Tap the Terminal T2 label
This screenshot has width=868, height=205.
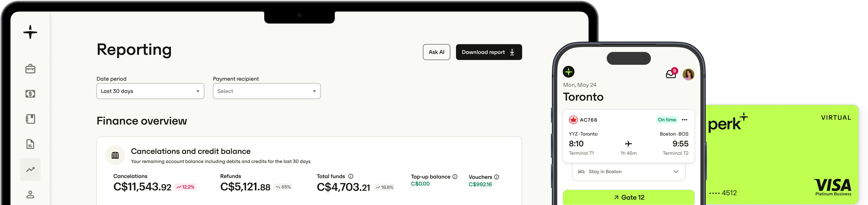point(675,153)
